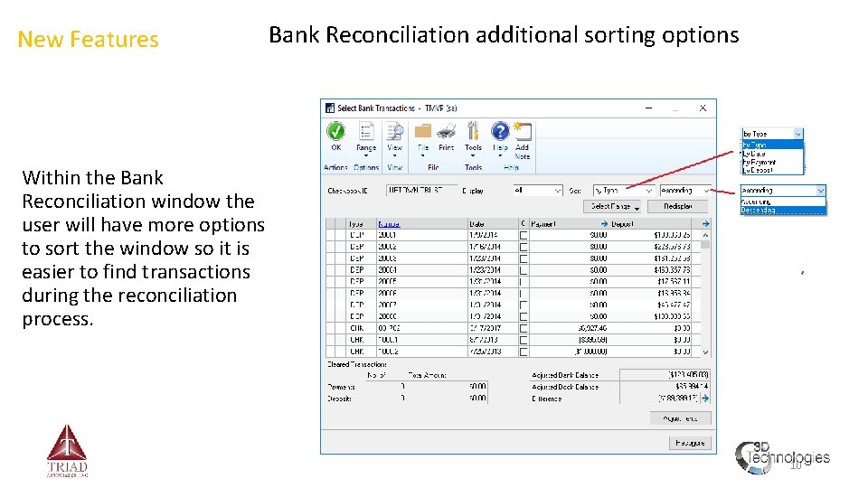The height and width of the screenshot is (488, 868).
Task: Click the blue arrow beside Payment header
Action: pyautogui.click(x=604, y=223)
